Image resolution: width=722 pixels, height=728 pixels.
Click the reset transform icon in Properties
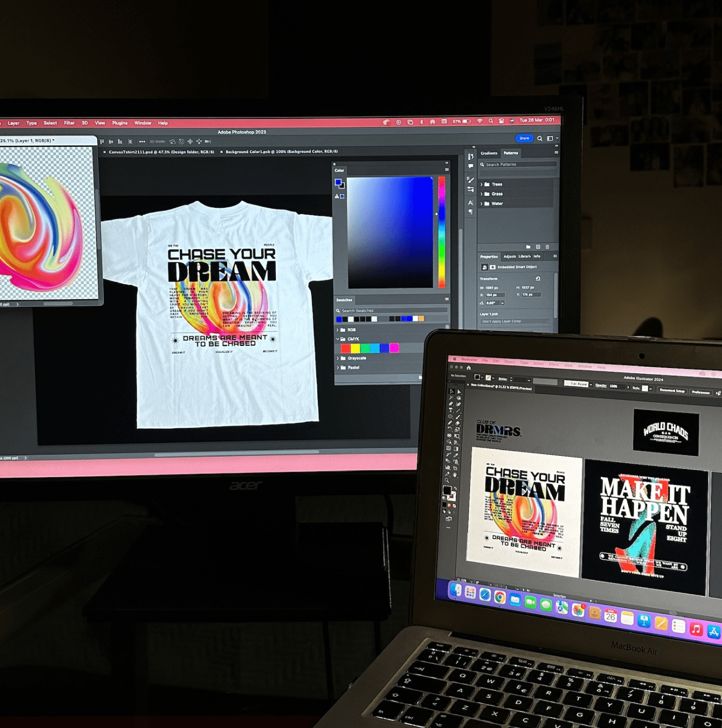point(538,279)
